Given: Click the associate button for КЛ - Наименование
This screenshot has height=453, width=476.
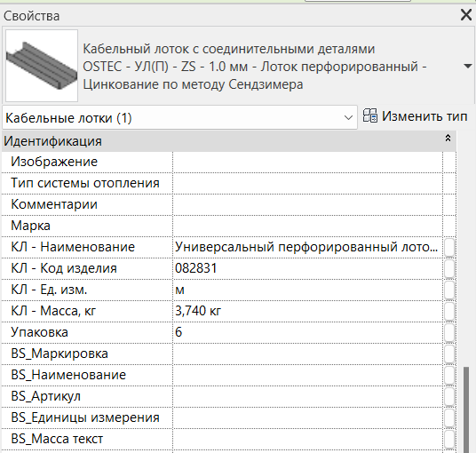Looking at the screenshot, I should point(449,248).
